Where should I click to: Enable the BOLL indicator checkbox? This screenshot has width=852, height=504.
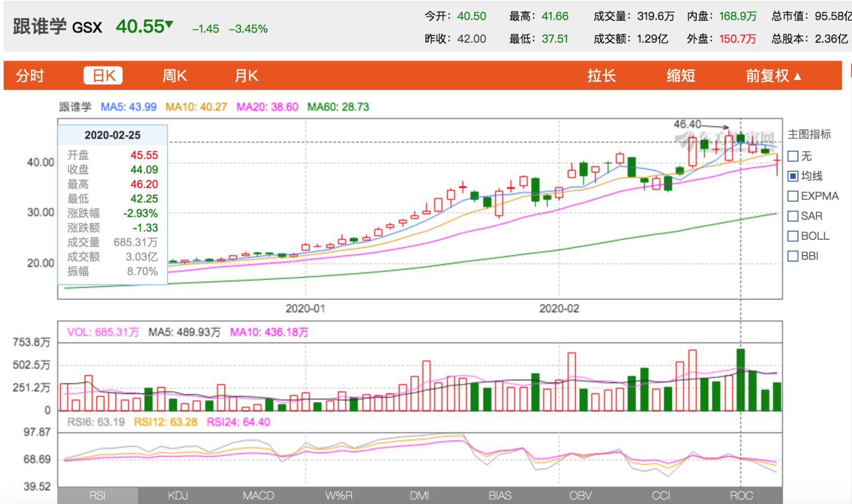[793, 236]
